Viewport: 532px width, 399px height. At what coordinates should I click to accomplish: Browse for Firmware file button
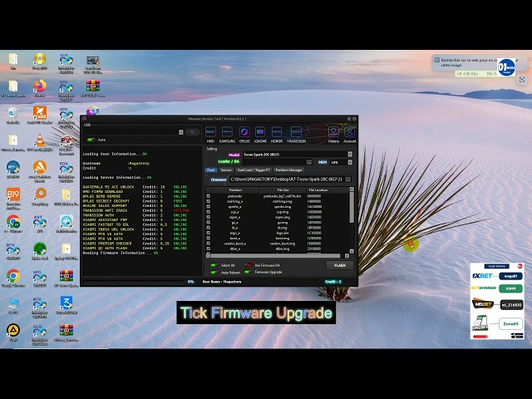(x=347, y=180)
